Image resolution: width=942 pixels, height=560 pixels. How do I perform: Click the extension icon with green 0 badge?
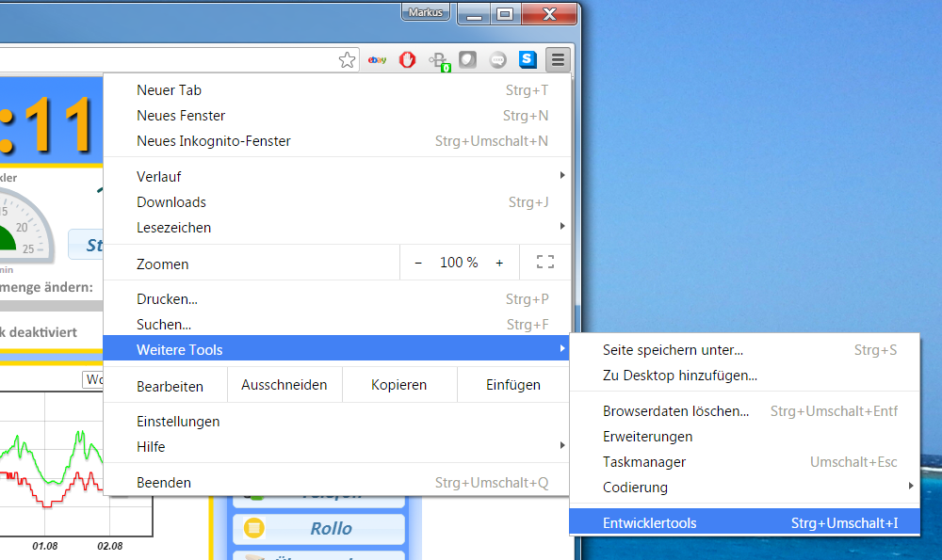click(438, 61)
